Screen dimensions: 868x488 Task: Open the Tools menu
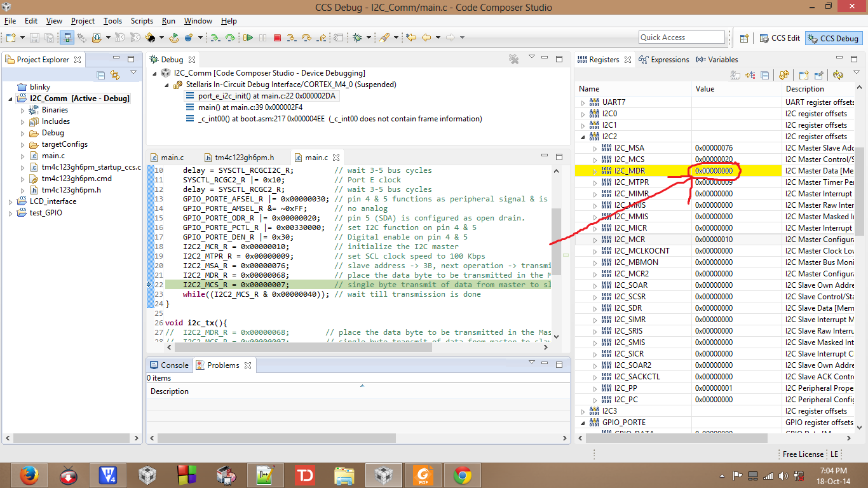click(112, 21)
